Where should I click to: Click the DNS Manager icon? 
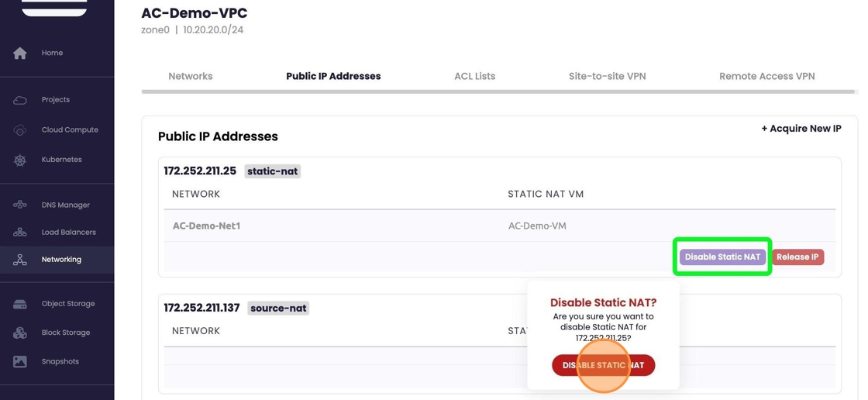pyautogui.click(x=20, y=205)
